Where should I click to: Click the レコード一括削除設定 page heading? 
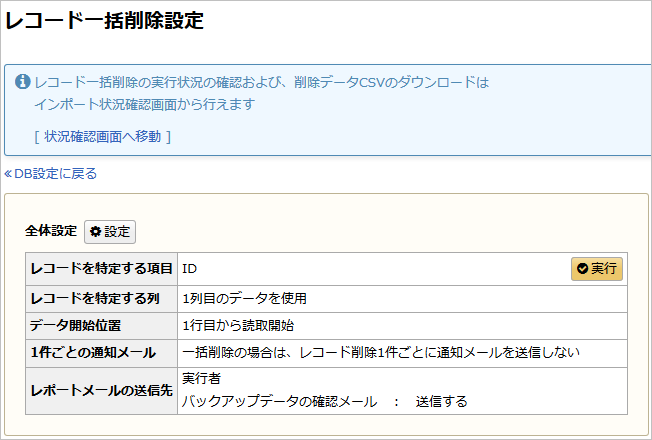104,20
